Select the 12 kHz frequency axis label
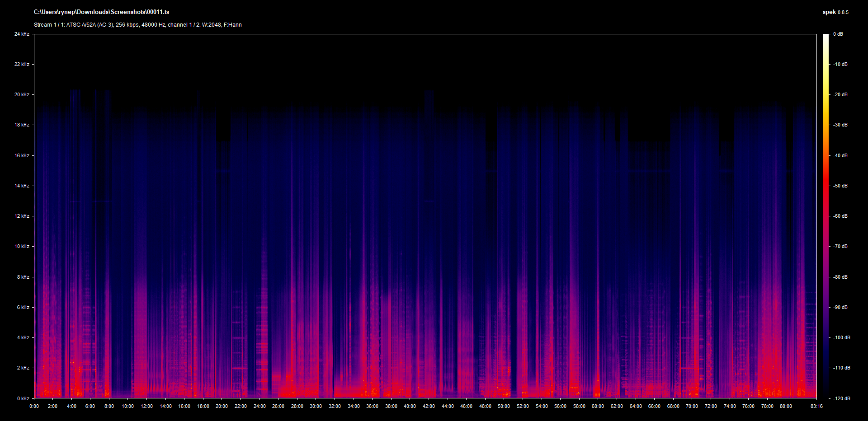 (22, 216)
